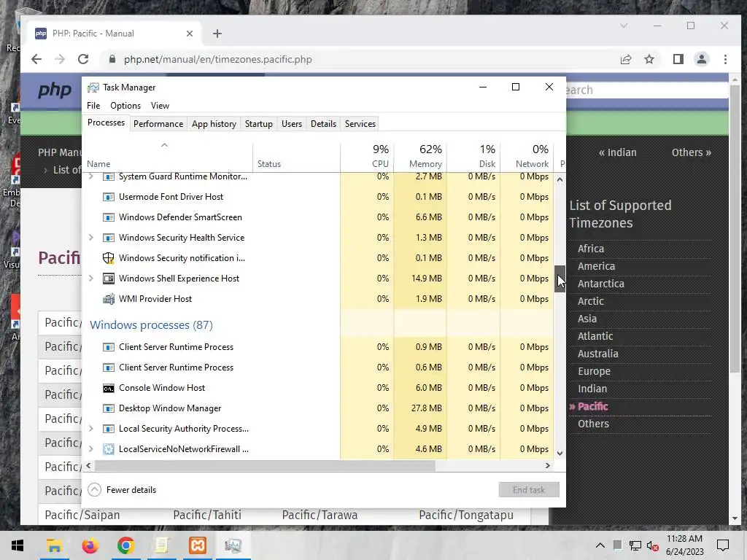Open a new Chrome tab with plus icon

(x=217, y=34)
